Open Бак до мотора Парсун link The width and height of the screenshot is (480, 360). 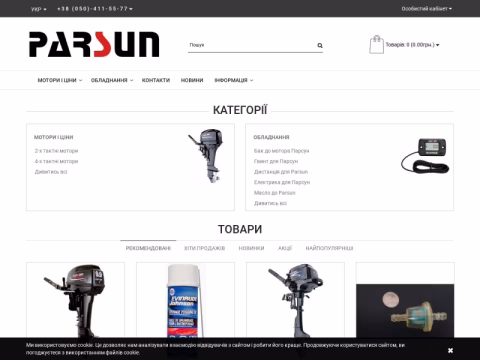[x=281, y=151]
